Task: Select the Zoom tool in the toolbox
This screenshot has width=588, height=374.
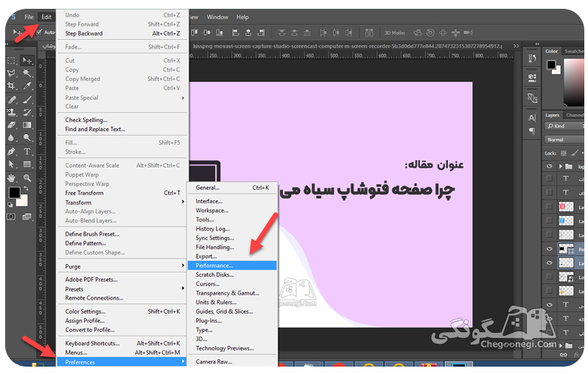Action: tap(27, 177)
